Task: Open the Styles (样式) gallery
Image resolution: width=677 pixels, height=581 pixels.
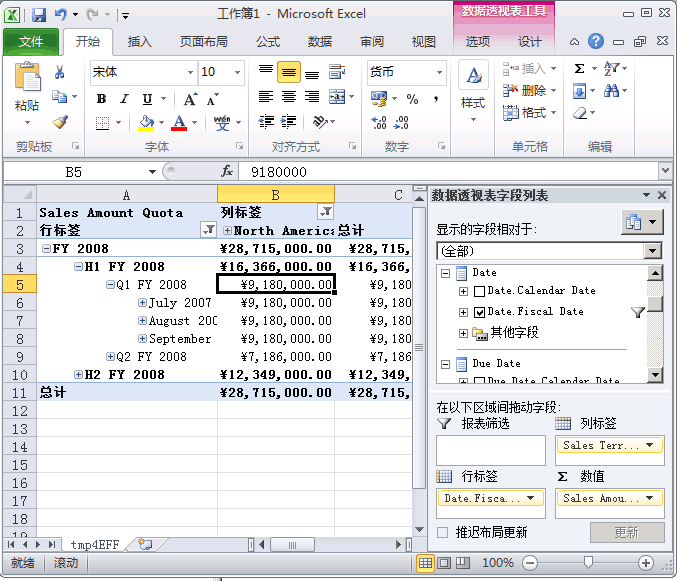Action: click(473, 91)
